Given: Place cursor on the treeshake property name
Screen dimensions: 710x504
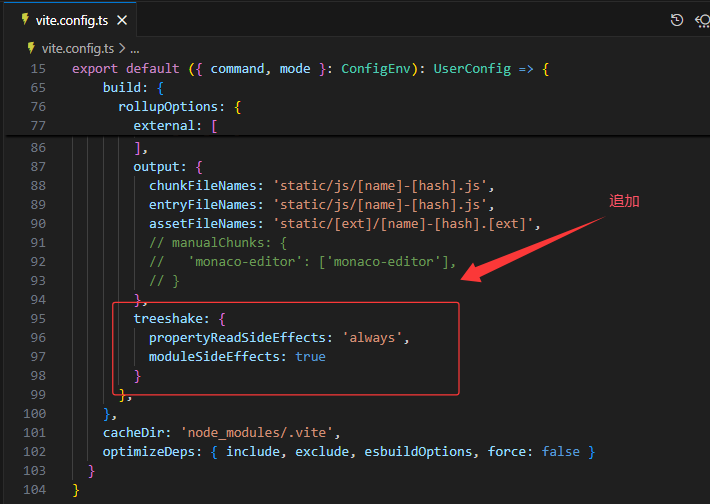Looking at the screenshot, I should pos(170,318).
